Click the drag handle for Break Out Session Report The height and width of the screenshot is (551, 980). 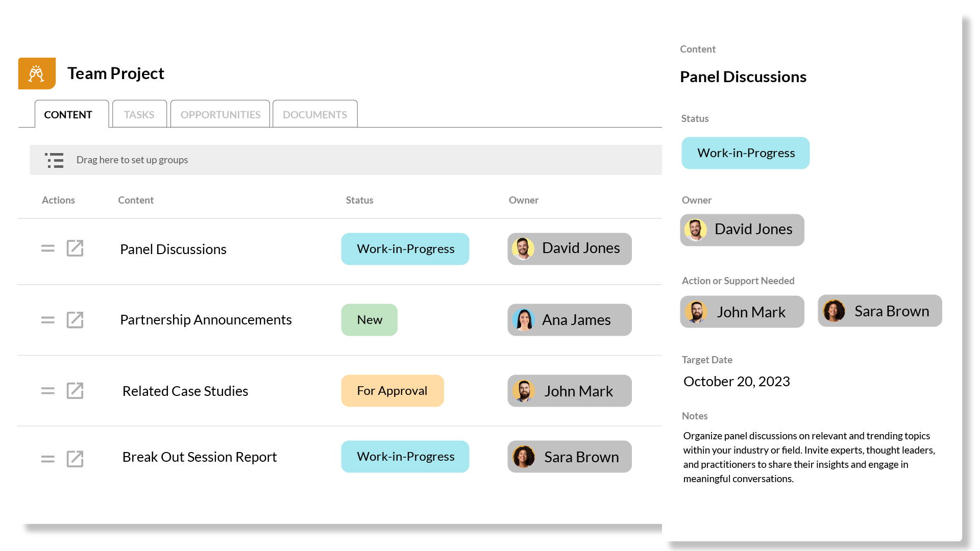coord(48,459)
